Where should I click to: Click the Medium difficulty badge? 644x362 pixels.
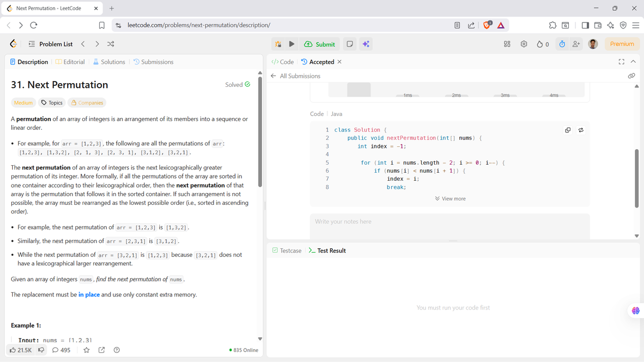(x=23, y=102)
